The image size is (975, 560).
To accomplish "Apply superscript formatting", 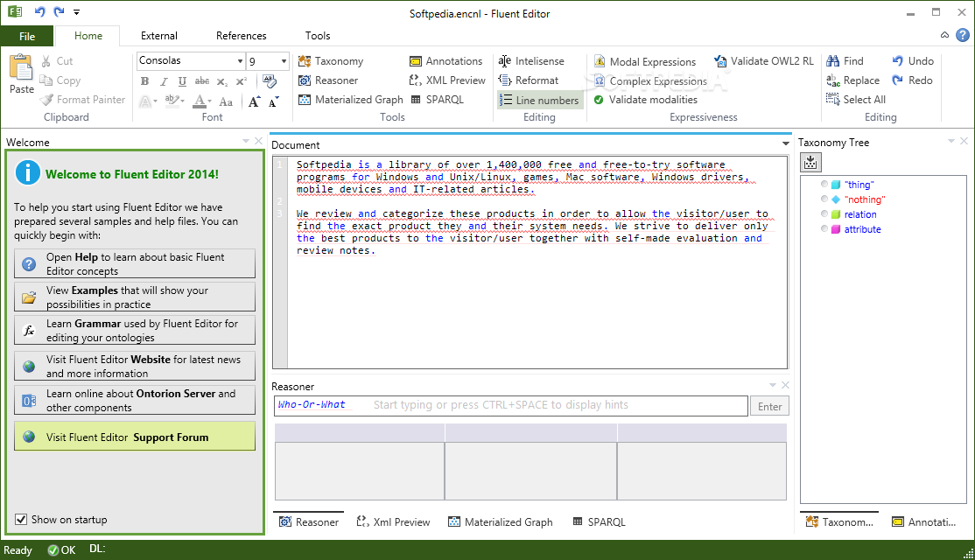I will click(242, 80).
